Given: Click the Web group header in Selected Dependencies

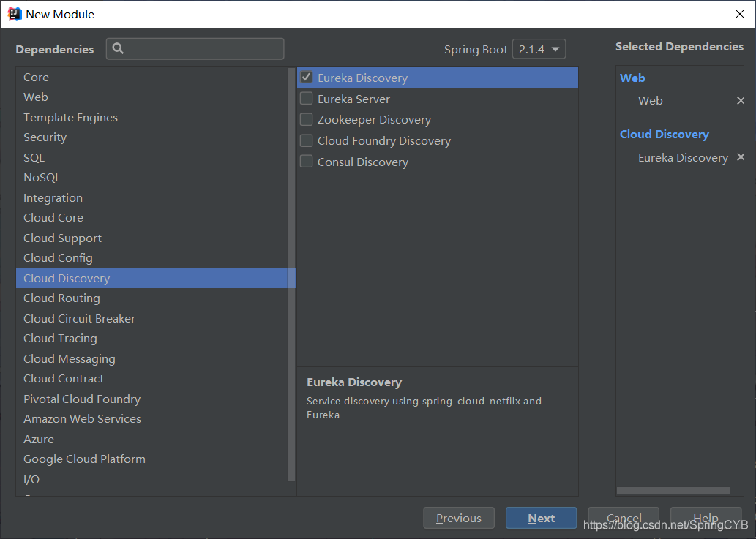Looking at the screenshot, I should (x=632, y=78).
